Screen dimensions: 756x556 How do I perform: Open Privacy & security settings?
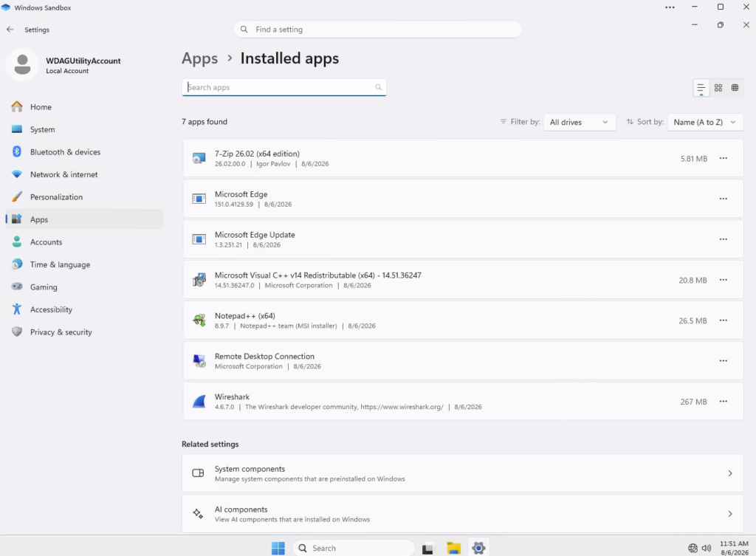(x=84, y=332)
